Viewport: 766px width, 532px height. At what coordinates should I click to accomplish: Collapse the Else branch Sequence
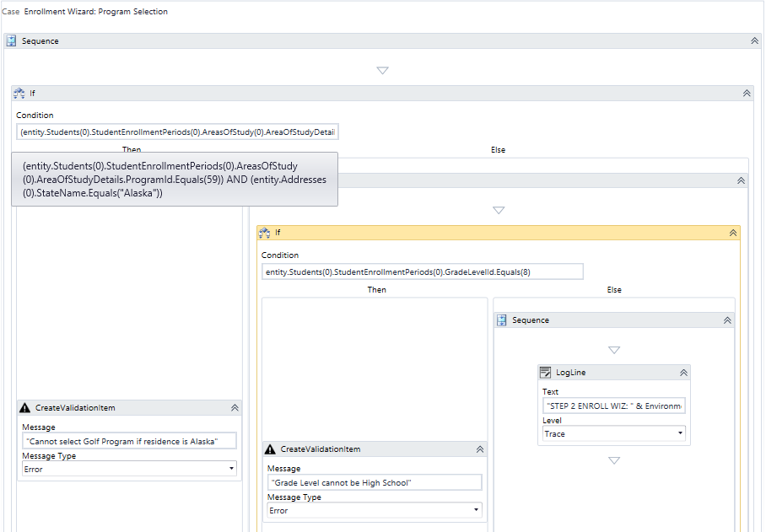click(727, 320)
